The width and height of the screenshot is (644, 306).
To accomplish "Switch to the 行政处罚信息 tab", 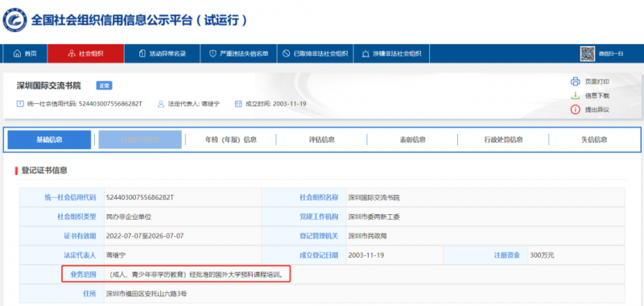I will (x=503, y=139).
